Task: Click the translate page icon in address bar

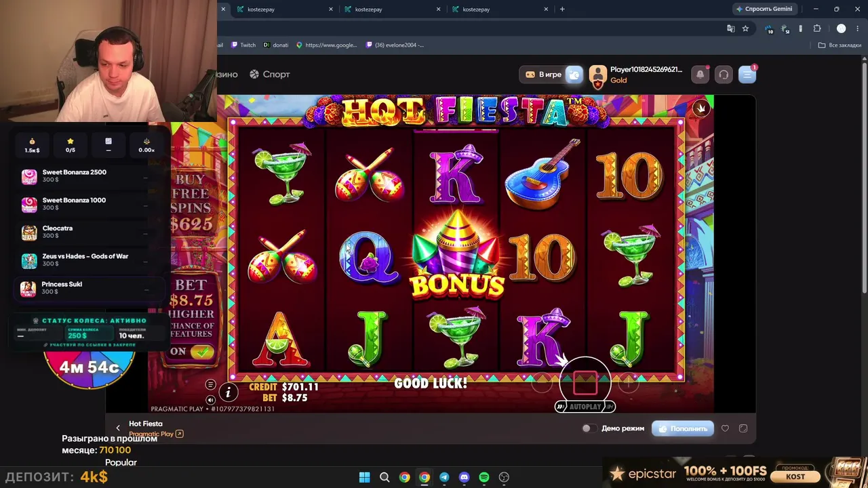Action: (730, 28)
